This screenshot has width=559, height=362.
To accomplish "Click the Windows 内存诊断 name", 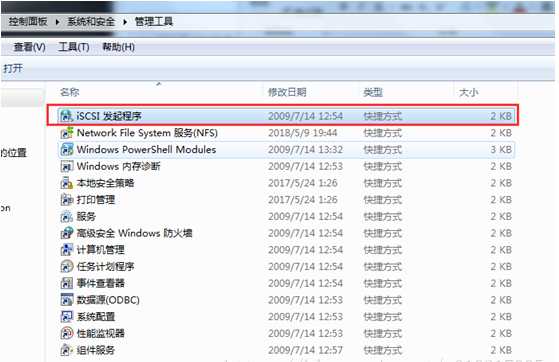I will click(118, 166).
